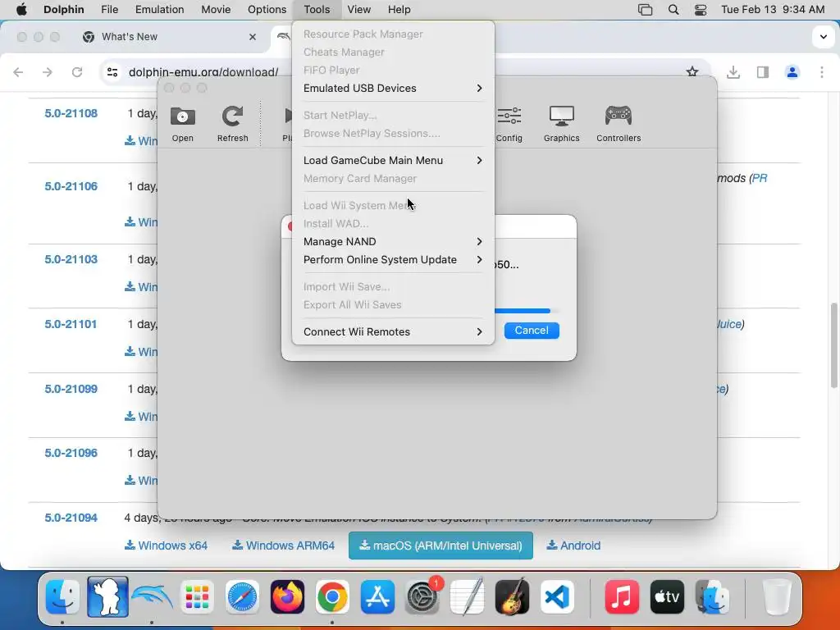Open the Apple menu
This screenshot has width=840, height=630.
click(x=21, y=9)
